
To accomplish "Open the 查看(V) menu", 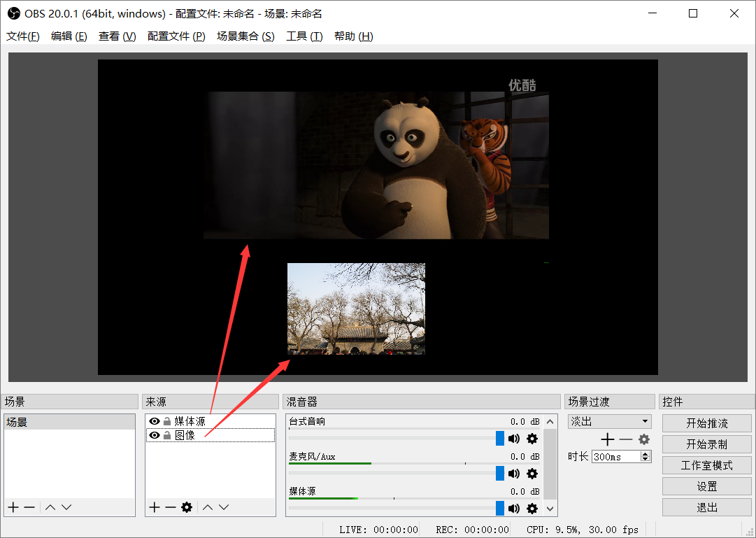I will click(x=117, y=36).
